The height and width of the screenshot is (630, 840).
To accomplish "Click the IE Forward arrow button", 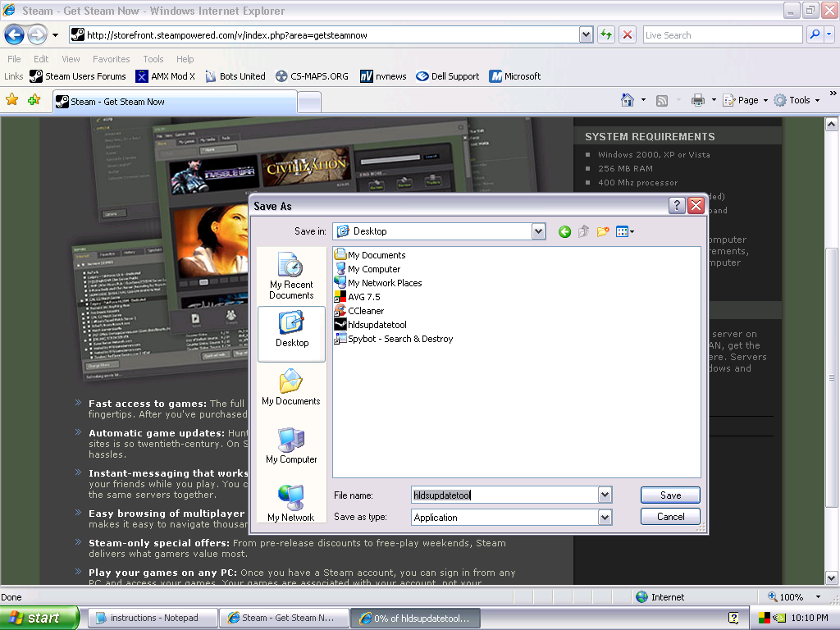I will 37,35.
